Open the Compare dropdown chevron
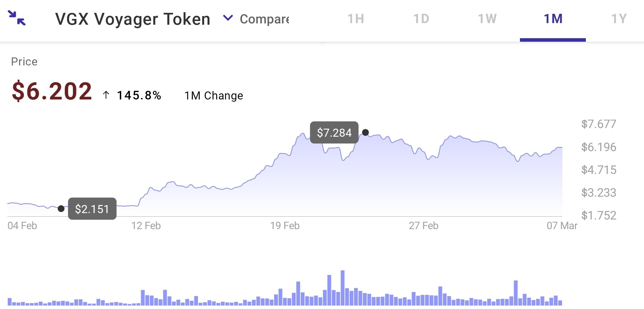Viewport: 644px width, 309px height. click(228, 19)
